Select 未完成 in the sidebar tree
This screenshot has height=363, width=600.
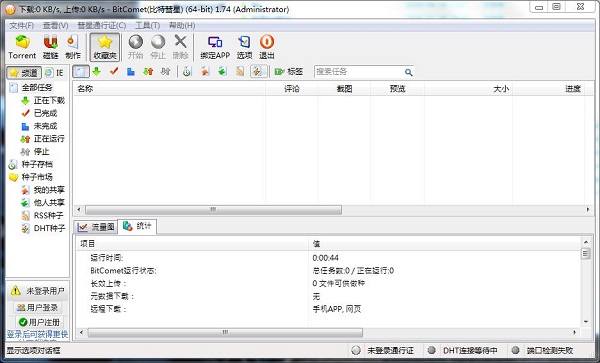45,126
